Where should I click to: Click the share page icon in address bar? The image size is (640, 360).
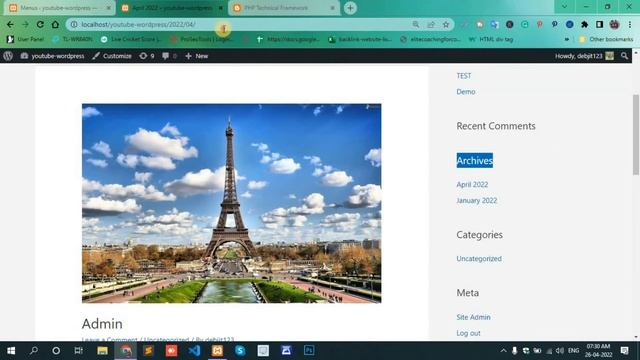click(x=431, y=24)
